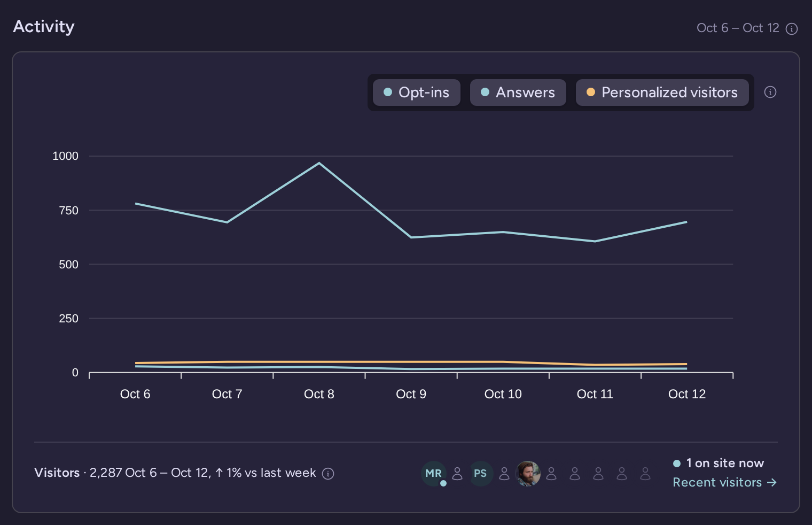Toggle the Personalized visitors series
The height and width of the screenshot is (525, 812).
point(662,92)
